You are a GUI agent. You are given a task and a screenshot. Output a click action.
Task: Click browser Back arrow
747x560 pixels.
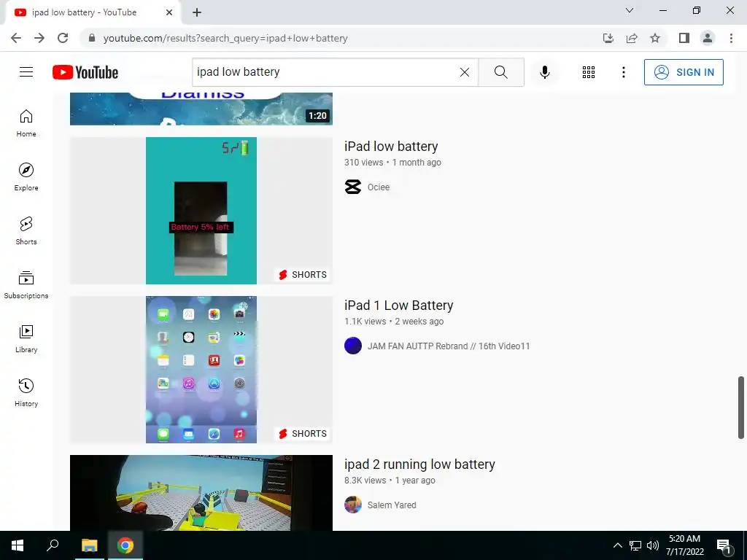coord(16,38)
